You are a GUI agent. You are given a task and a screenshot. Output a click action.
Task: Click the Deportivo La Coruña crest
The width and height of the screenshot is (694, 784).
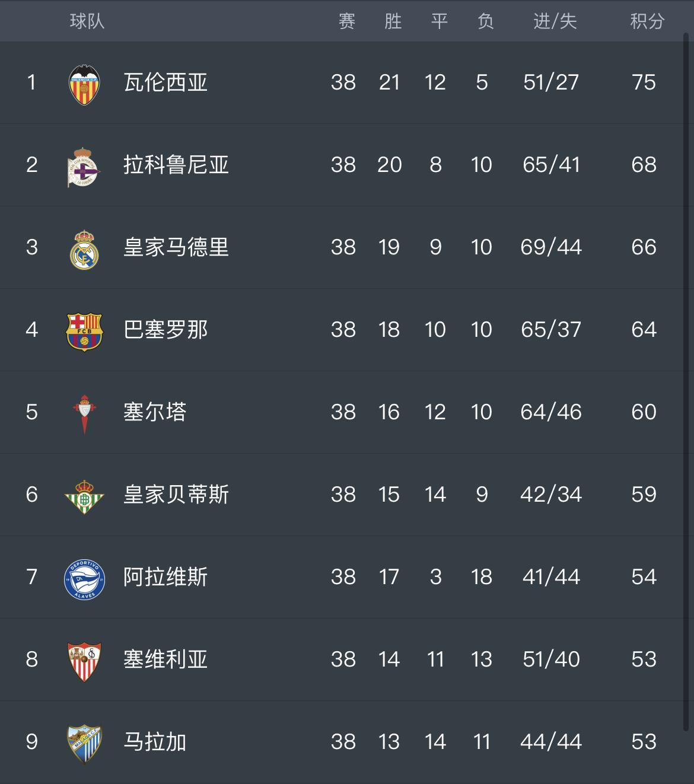pos(84,167)
